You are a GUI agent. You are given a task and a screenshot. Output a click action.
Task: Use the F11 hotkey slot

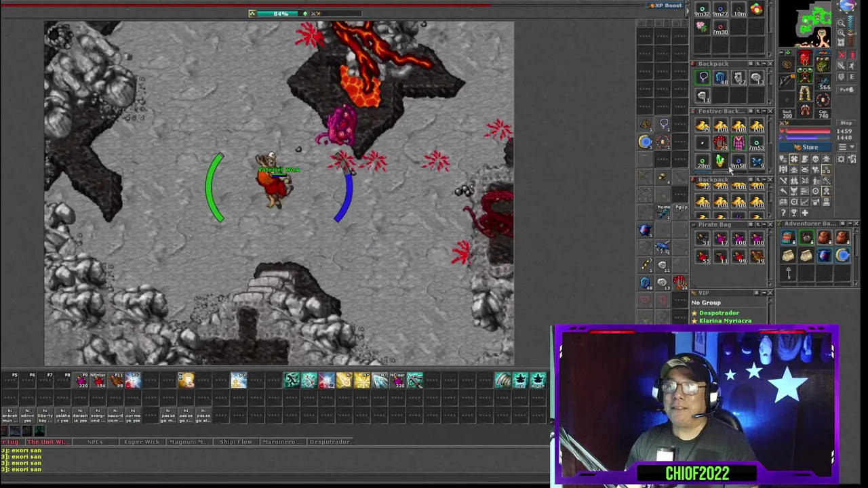117,380
